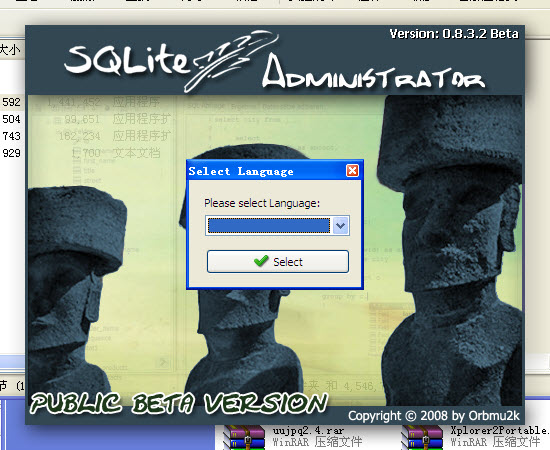Close the Select Language dialog

point(352,171)
